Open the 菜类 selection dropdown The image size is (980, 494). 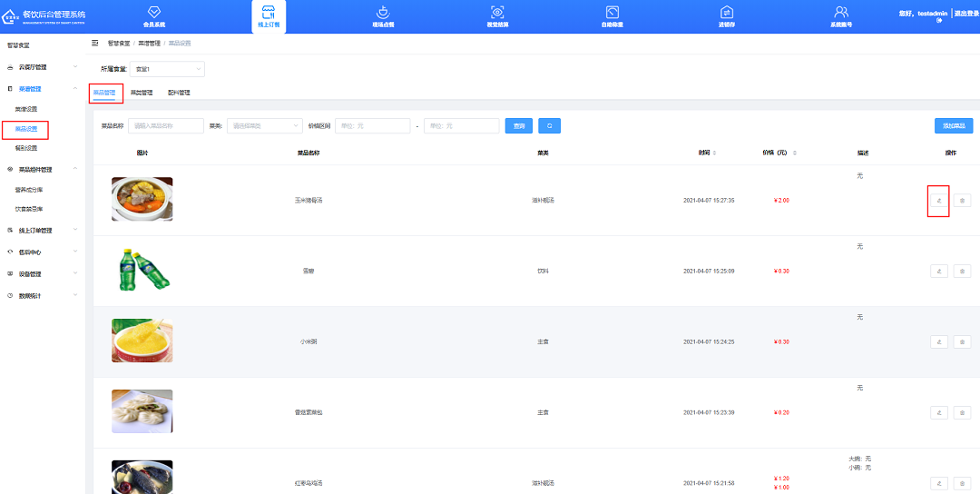tap(264, 126)
